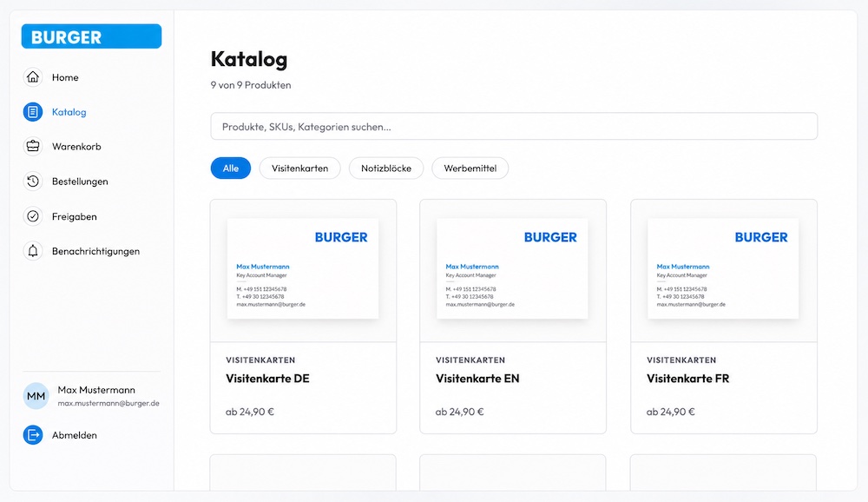The image size is (868, 502).
Task: Click the Benachrichtigungen bell icon
Action: pos(33,251)
